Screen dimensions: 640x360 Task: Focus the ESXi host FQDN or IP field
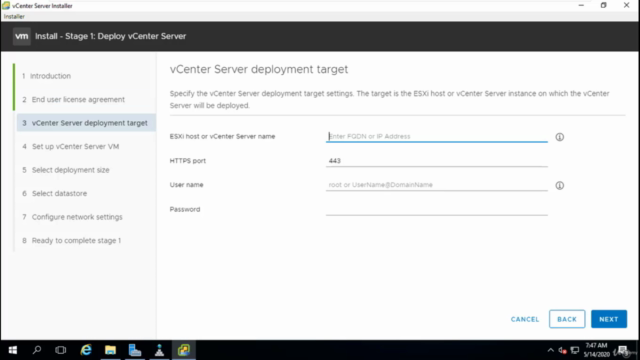(x=436, y=136)
